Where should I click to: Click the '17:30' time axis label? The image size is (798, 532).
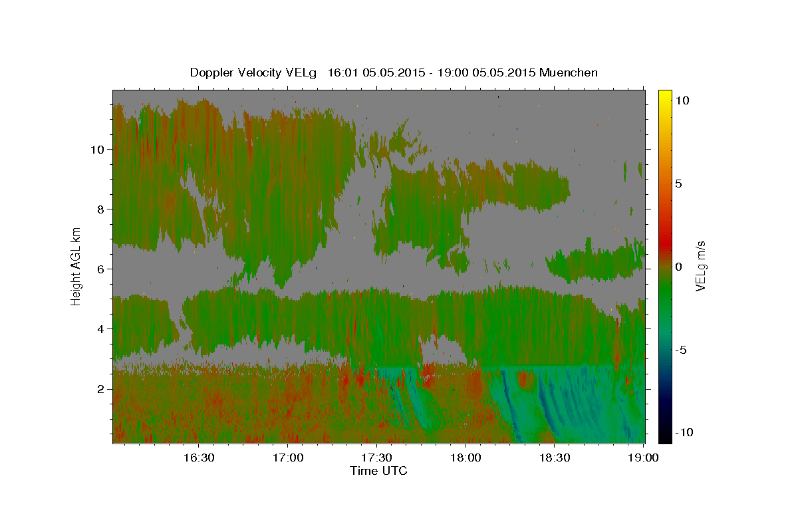[x=376, y=458]
